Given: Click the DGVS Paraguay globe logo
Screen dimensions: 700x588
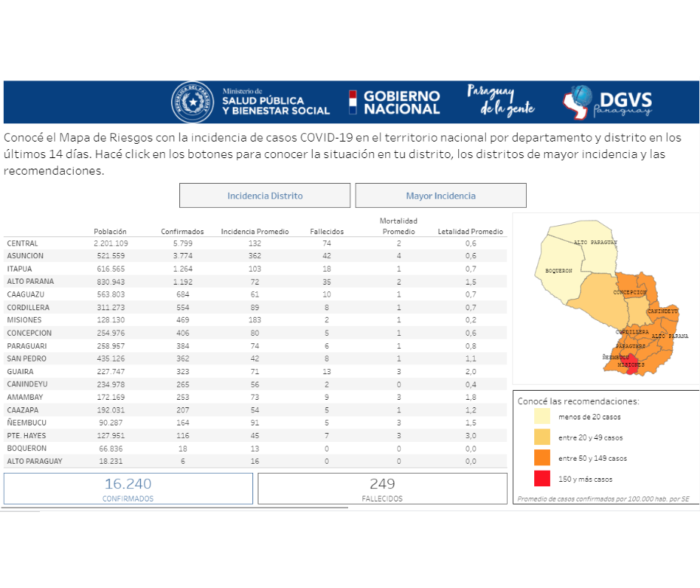Looking at the screenshot, I should pyautogui.click(x=580, y=102).
